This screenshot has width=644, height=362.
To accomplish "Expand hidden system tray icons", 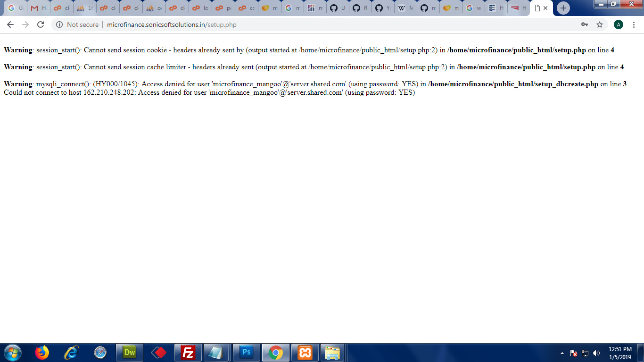I will coord(563,352).
